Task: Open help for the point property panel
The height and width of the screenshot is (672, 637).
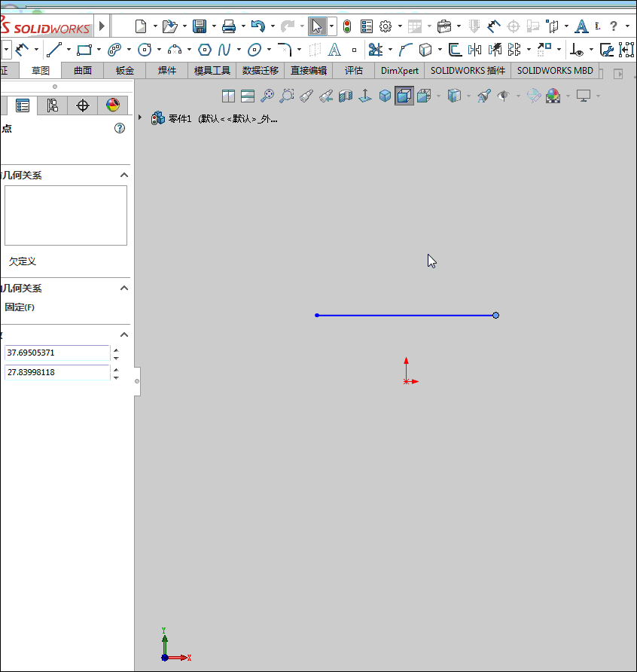Action: point(120,128)
